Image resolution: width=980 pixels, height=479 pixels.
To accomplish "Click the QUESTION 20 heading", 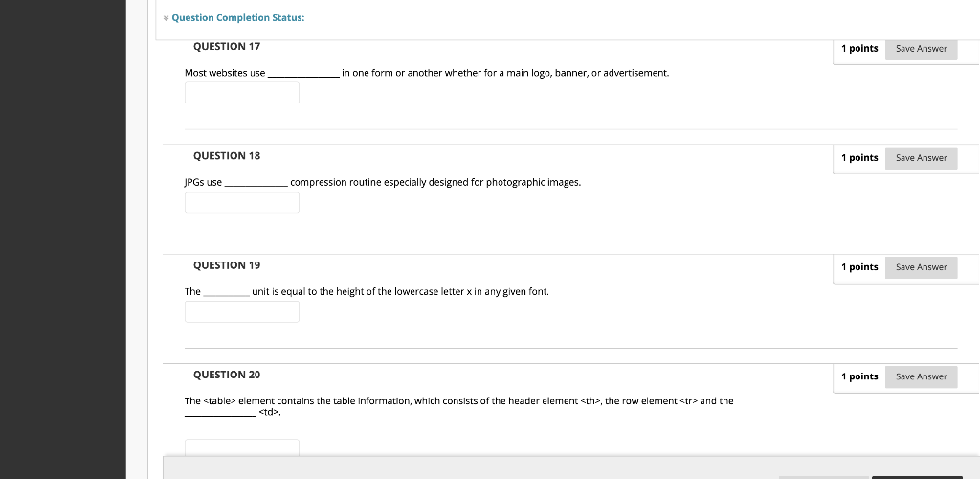I will [x=227, y=375].
